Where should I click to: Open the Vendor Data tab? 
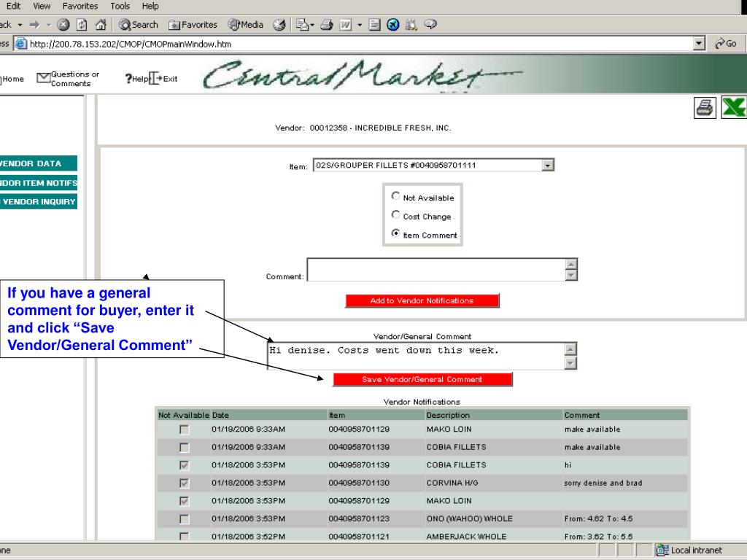click(x=38, y=163)
